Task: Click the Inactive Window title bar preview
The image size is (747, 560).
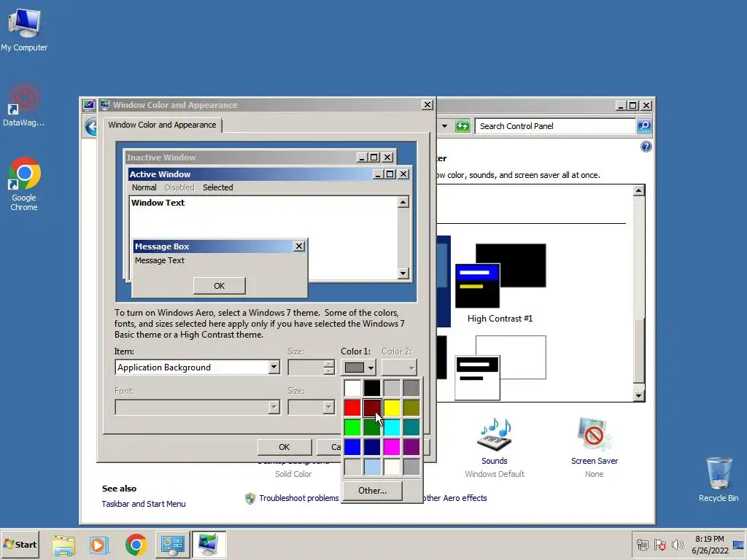Action: click(260, 157)
